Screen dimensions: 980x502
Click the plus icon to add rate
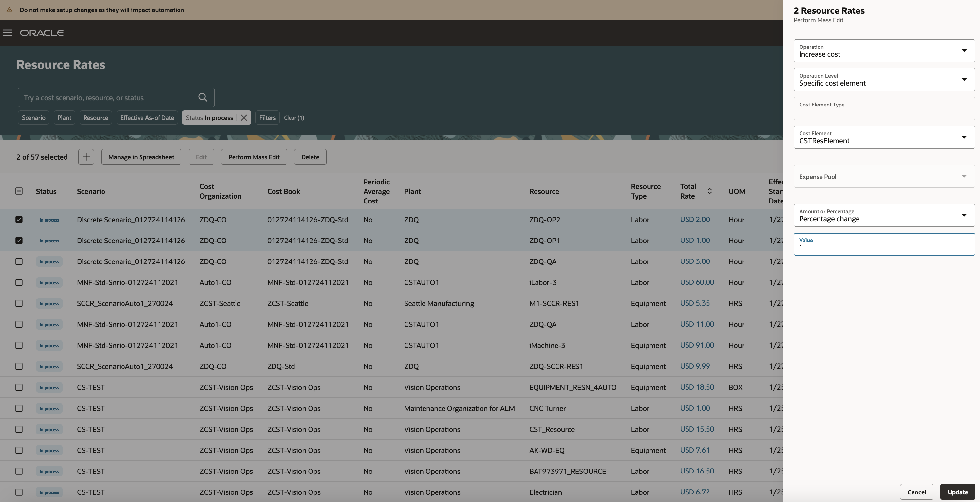tap(86, 157)
